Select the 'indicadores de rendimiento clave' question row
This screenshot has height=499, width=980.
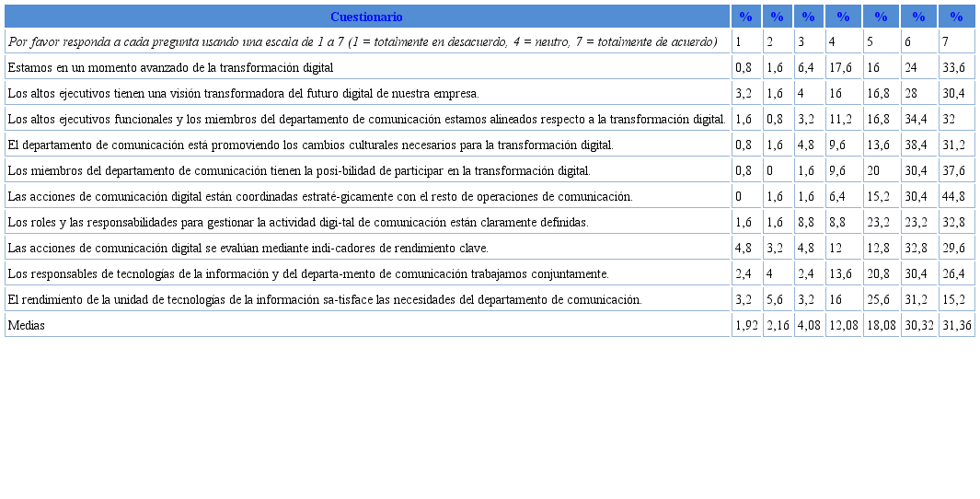248,248
